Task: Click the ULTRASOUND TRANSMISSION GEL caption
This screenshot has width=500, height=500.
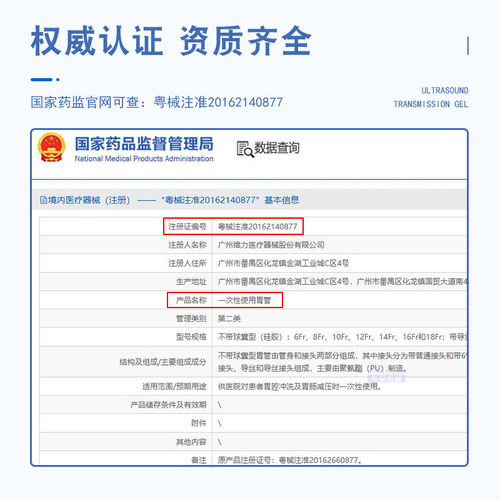Action: tap(431, 97)
